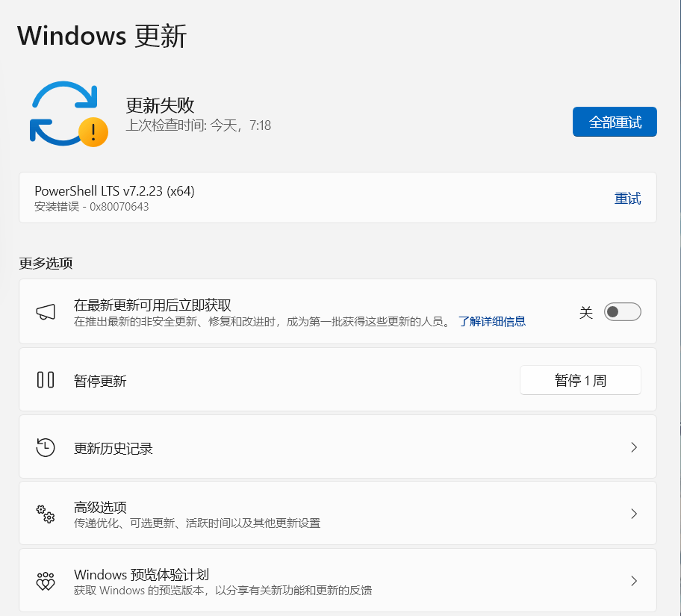Click the 更多选项 section heading
This screenshot has width=681, height=616.
point(46,264)
